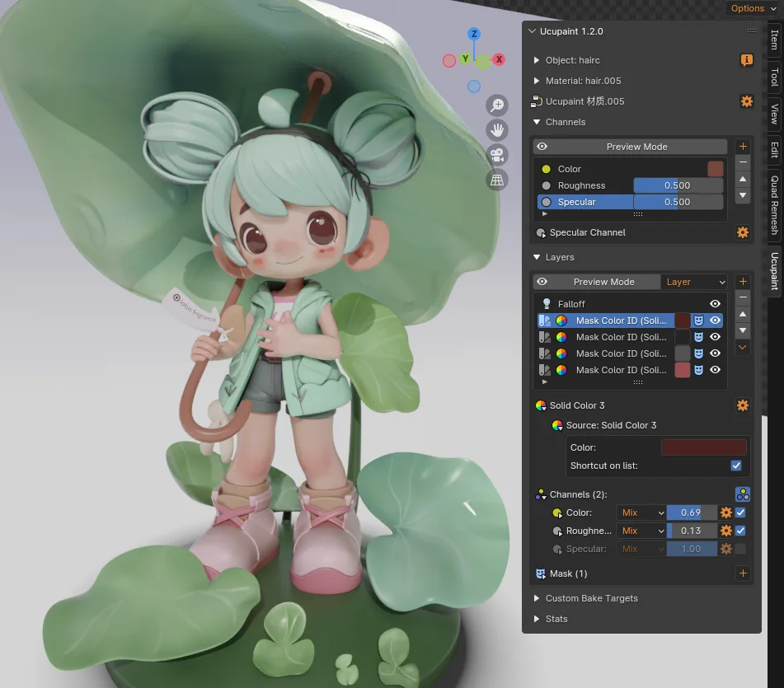
Task: Hide the Falloff layer eye
Action: click(x=715, y=304)
